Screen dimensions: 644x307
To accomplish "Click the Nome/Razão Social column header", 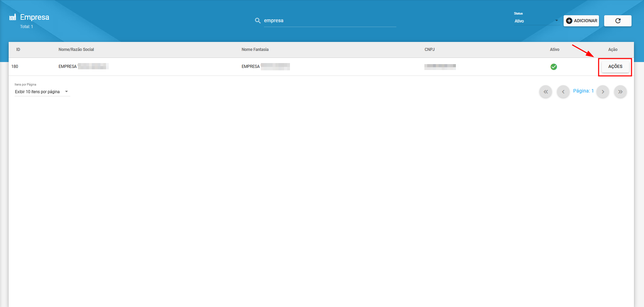I will 76,50.
